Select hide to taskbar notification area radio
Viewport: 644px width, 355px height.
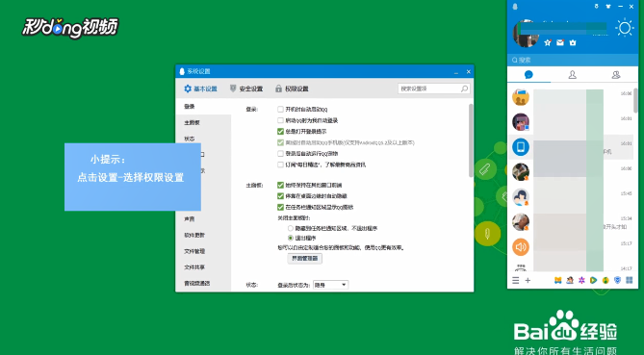pos(291,228)
